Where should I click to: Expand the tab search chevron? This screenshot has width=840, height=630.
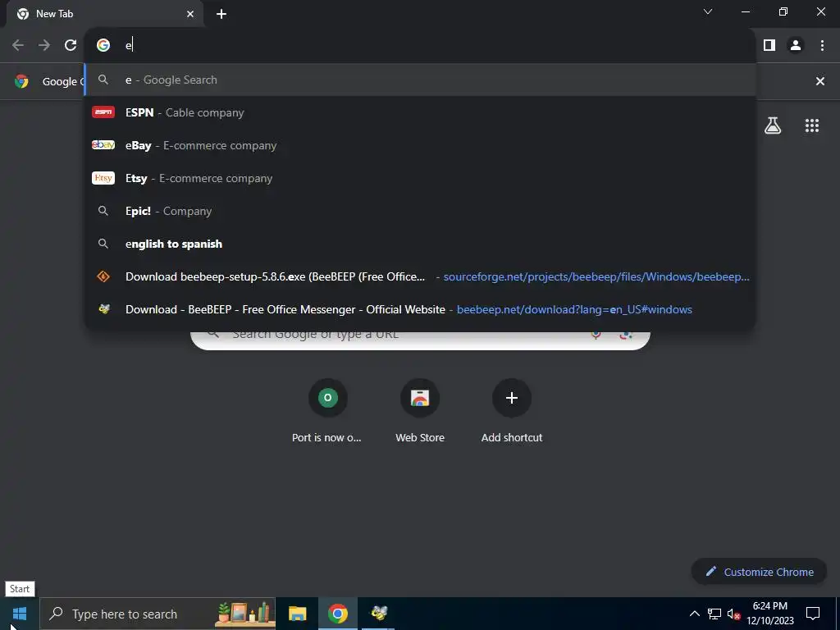(x=708, y=11)
